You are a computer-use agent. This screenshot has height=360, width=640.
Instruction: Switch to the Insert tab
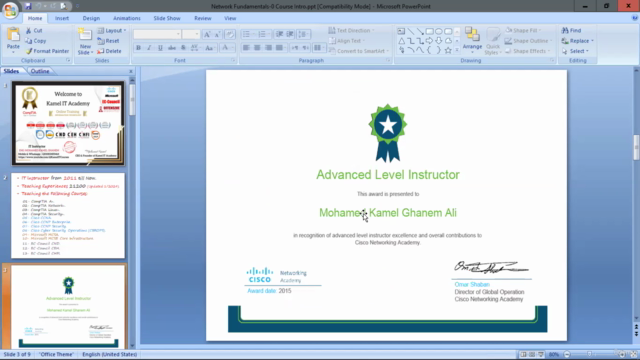[62, 18]
